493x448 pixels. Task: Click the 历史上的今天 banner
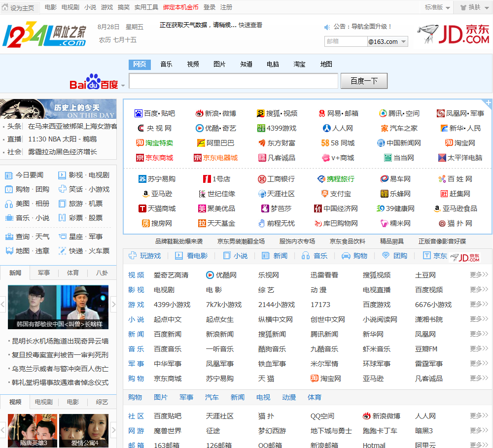tap(58, 109)
